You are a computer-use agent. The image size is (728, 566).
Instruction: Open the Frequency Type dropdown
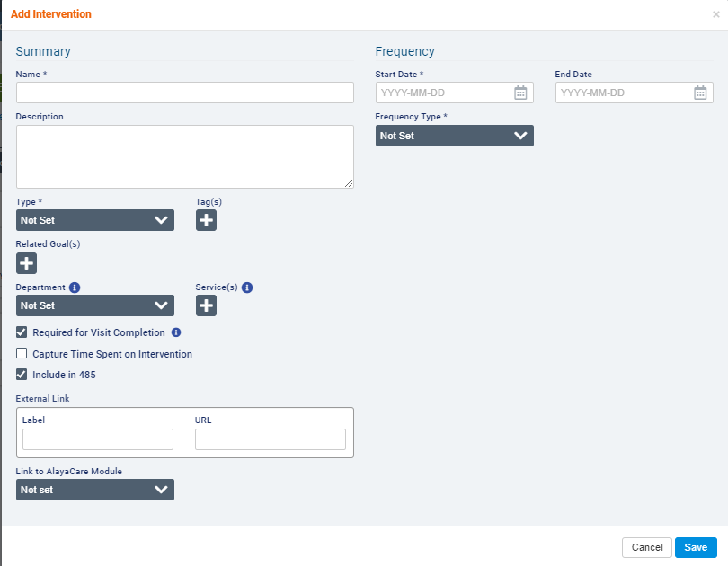coord(455,136)
